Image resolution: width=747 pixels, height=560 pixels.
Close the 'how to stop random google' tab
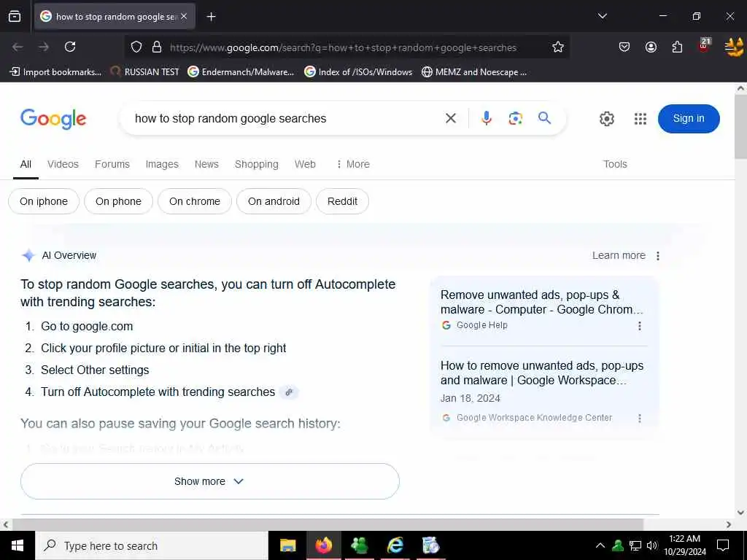coord(184,16)
